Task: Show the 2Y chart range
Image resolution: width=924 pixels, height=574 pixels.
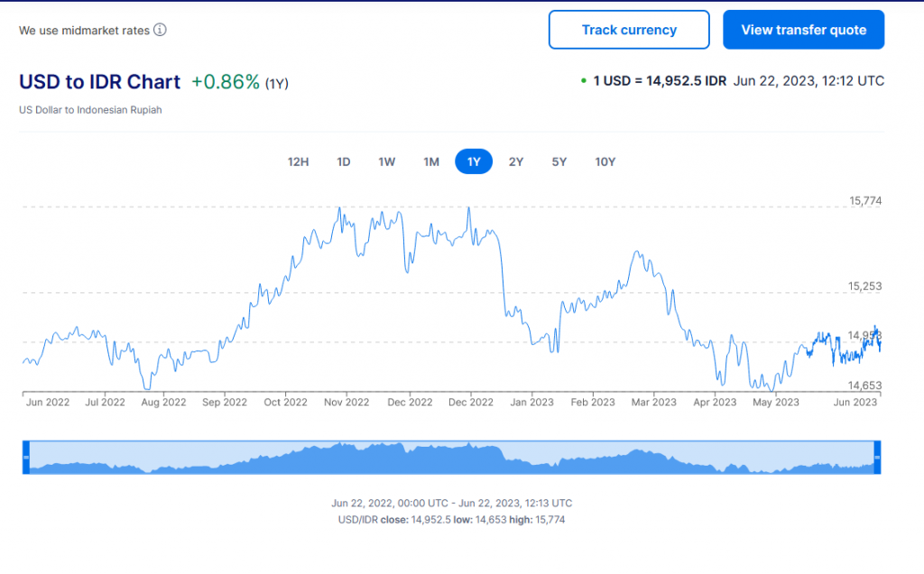Action: point(516,162)
